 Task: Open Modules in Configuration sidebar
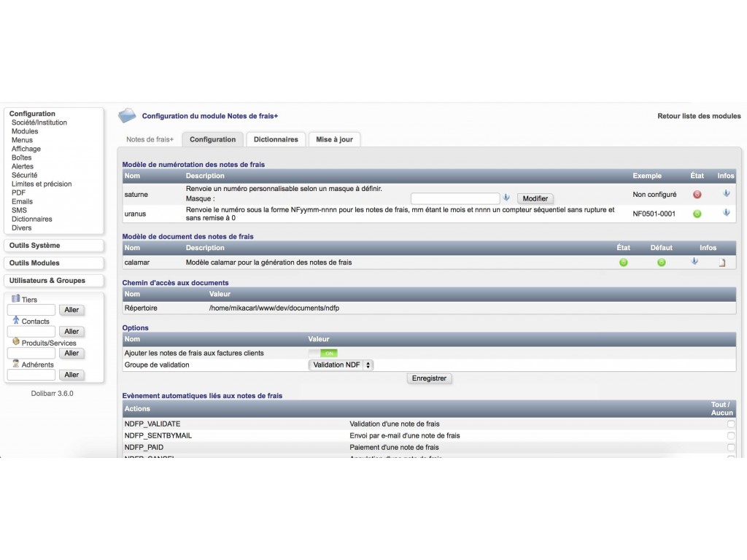click(25, 131)
